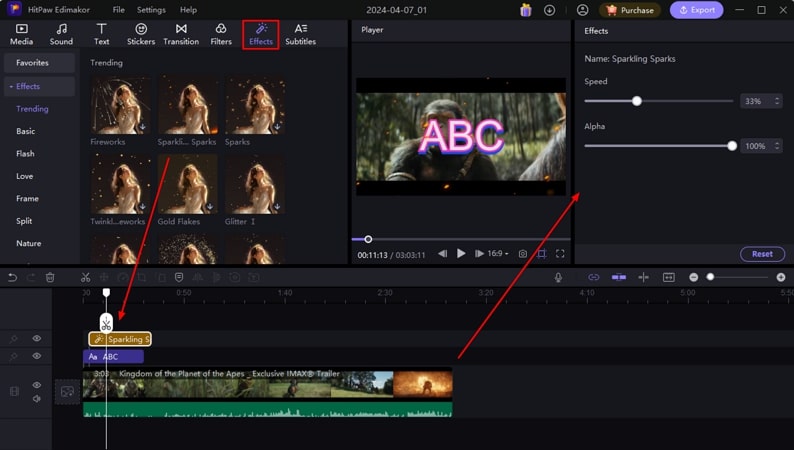Screen dimensions: 794x450
Task: Open the Stickers tab
Action: pos(141,34)
